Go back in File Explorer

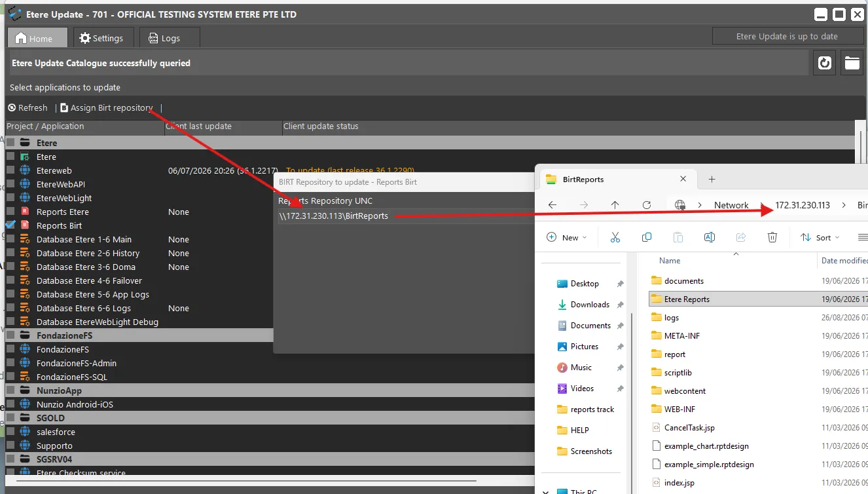pos(552,205)
